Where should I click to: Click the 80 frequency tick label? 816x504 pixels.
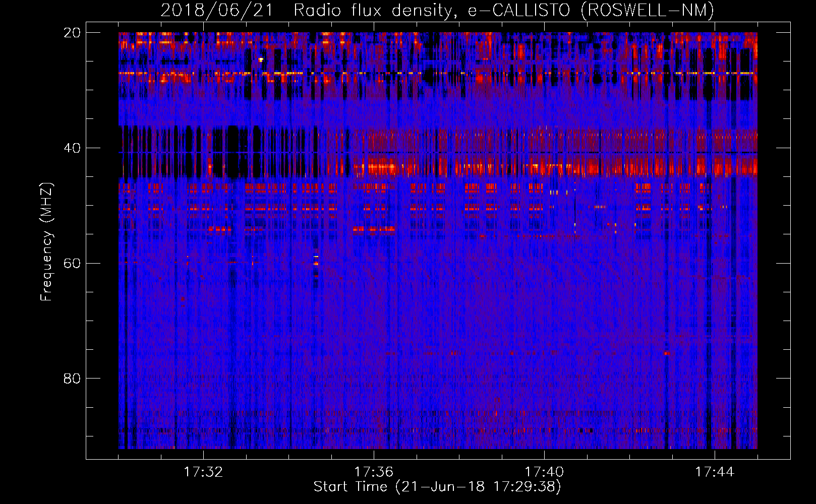point(72,379)
